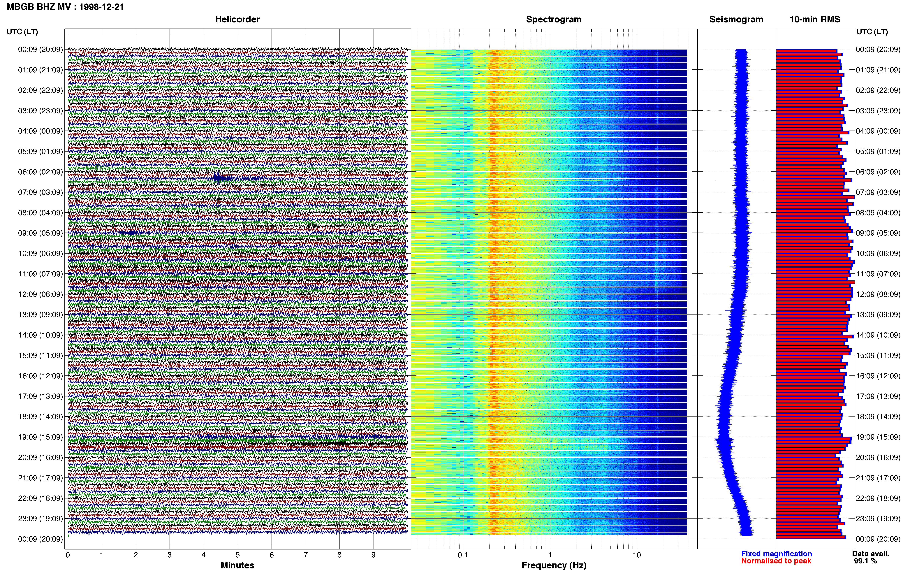
Task: Click the '10-min RMS' panel heading
Action: (815, 19)
